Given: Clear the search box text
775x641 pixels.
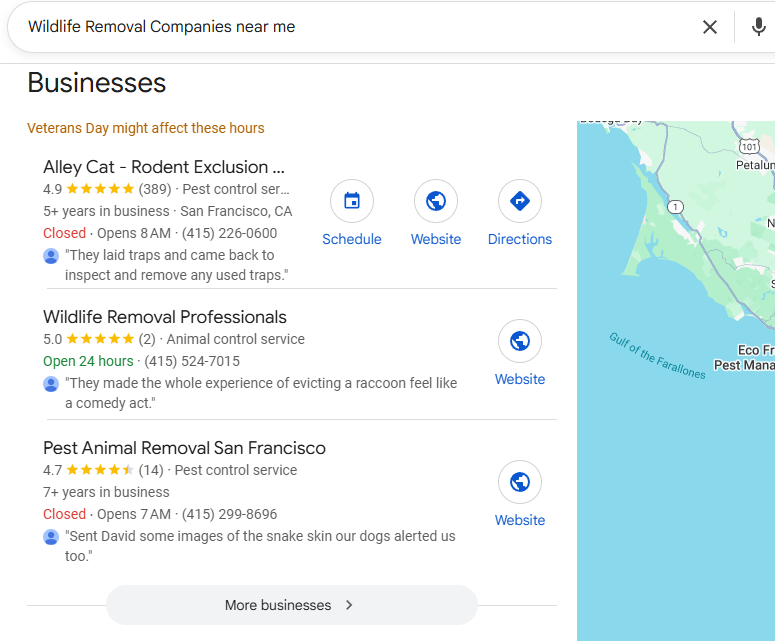Looking at the screenshot, I should [710, 27].
